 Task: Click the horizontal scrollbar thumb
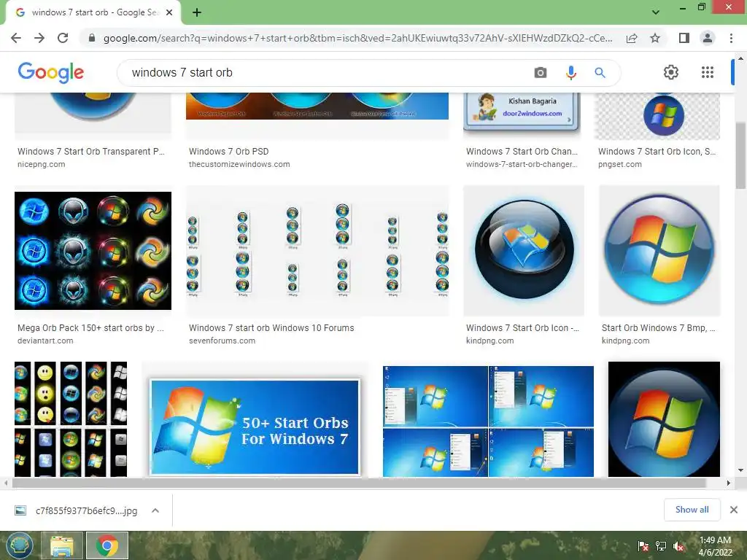(359, 483)
